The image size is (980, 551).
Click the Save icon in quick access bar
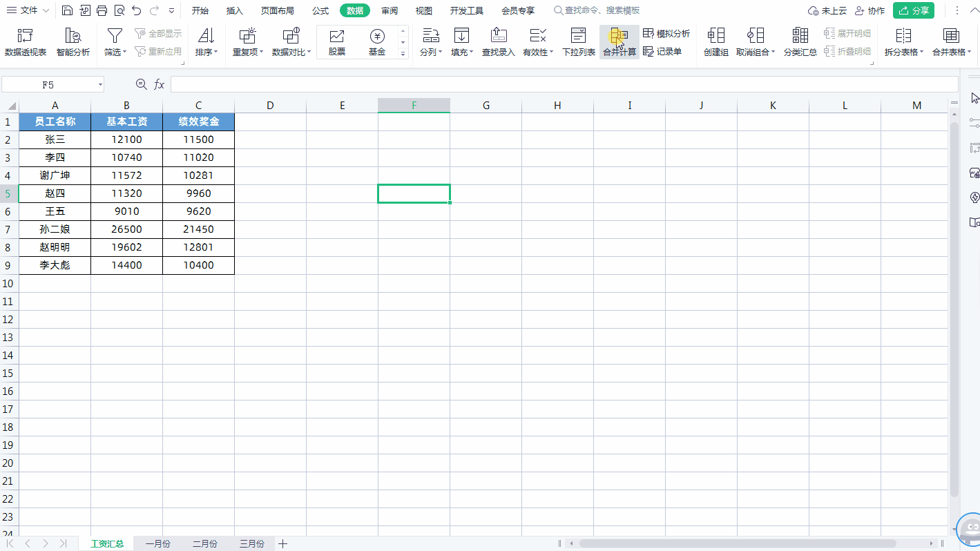(67, 10)
